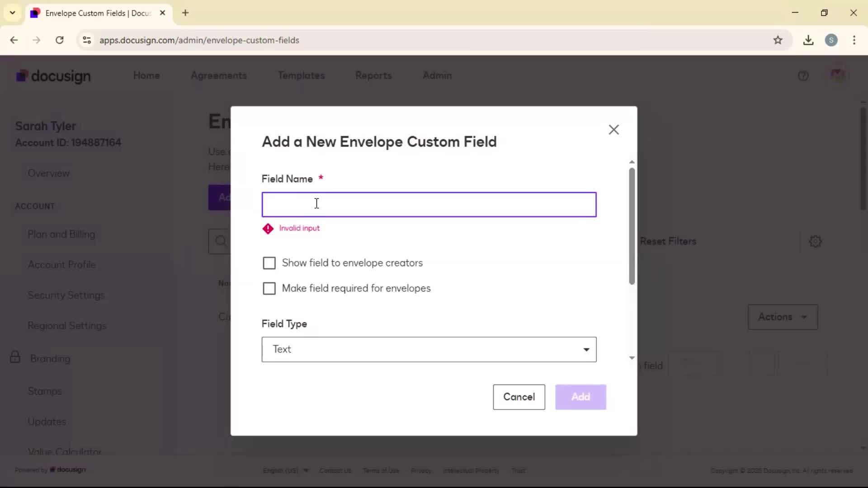Viewport: 868px width, 488px height.
Task: Click the Field Name input box
Action: pos(429,205)
